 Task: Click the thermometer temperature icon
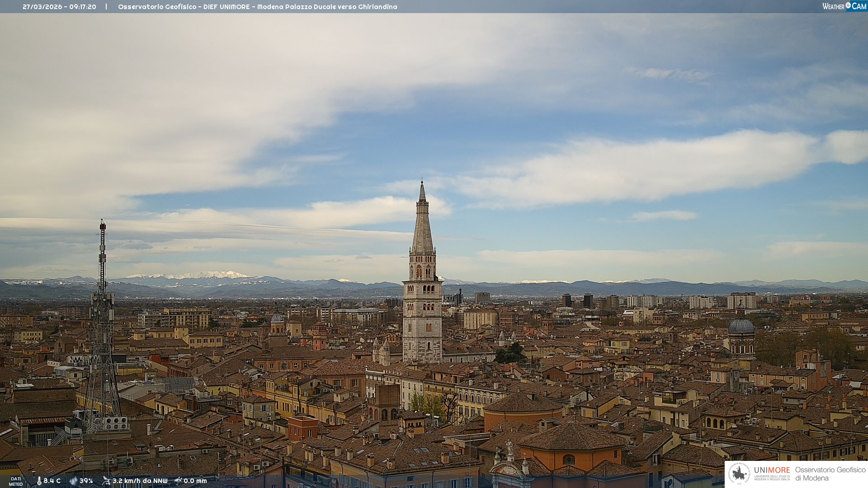(39, 481)
